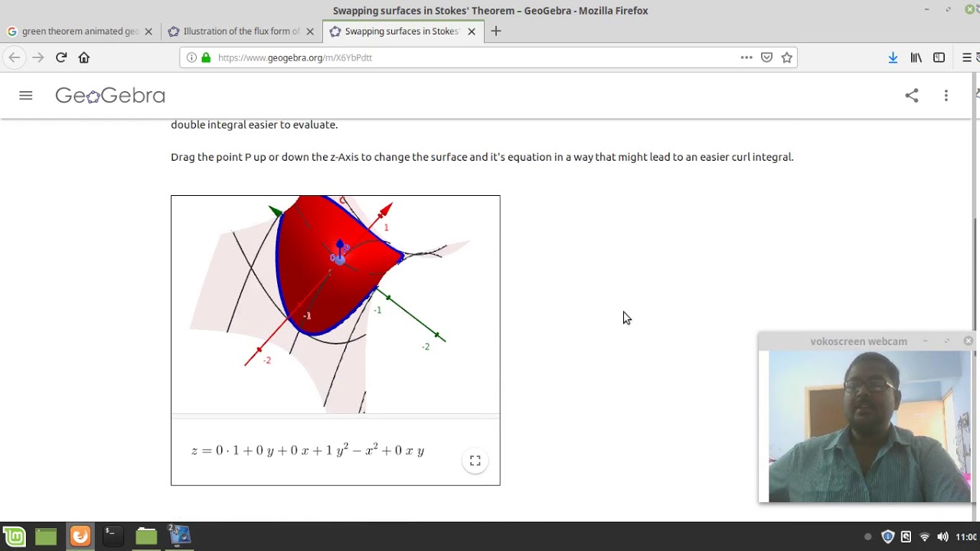Click the GeoGebra logo
This screenshot has width=980, height=551.
110,96
